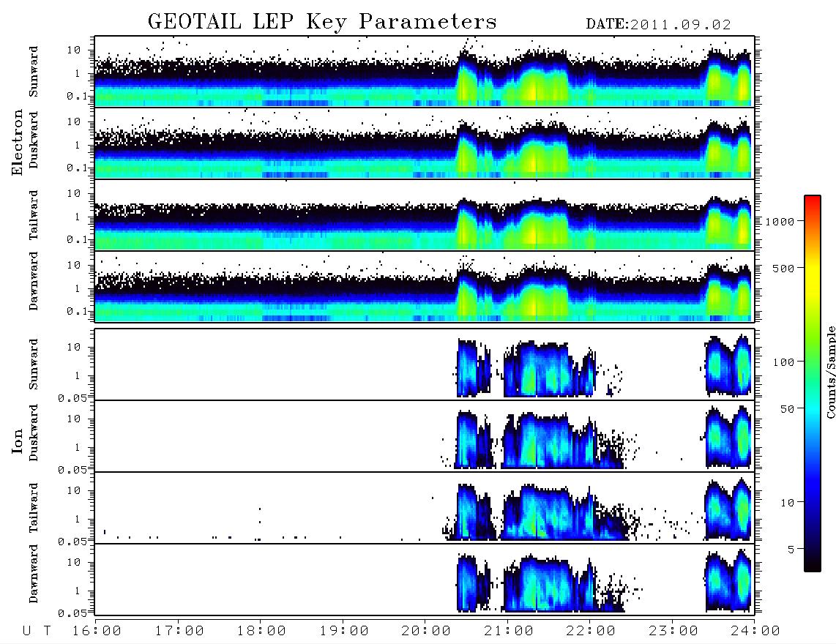Click the Ion Dawnward spectrogram panel
Screen dimensions: 836x644
(425, 580)
